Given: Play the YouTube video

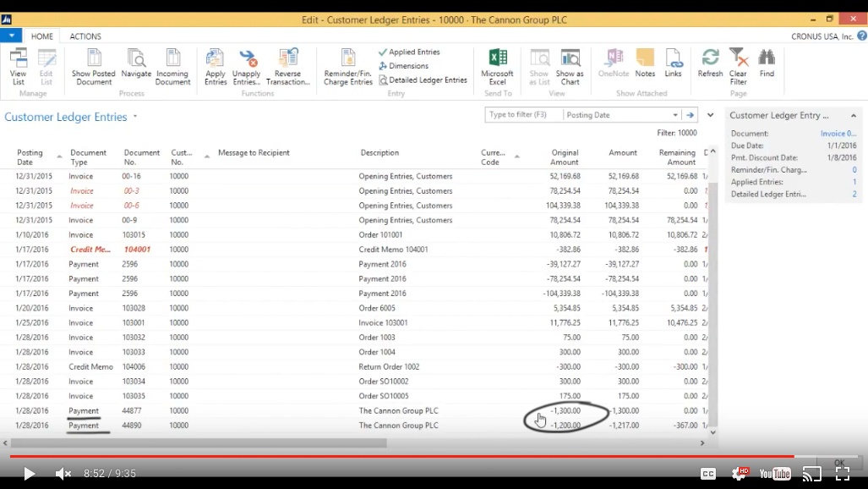Looking at the screenshot, I should point(29,474).
